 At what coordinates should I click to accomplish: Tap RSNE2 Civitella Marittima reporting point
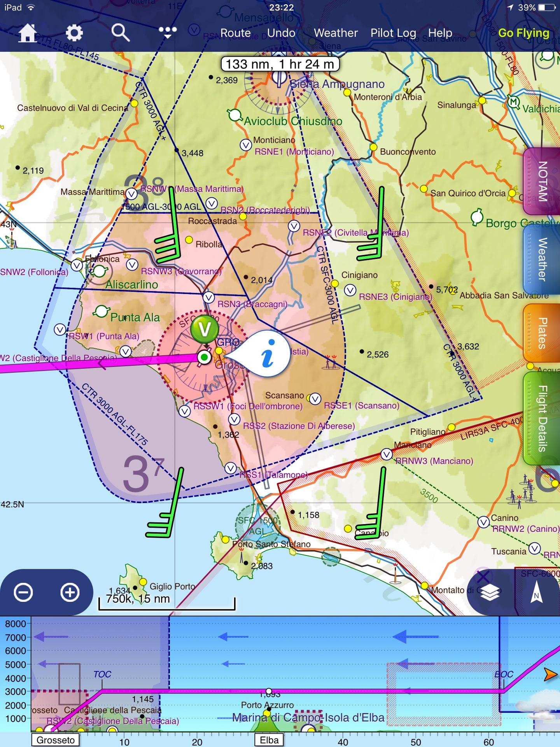point(294,226)
